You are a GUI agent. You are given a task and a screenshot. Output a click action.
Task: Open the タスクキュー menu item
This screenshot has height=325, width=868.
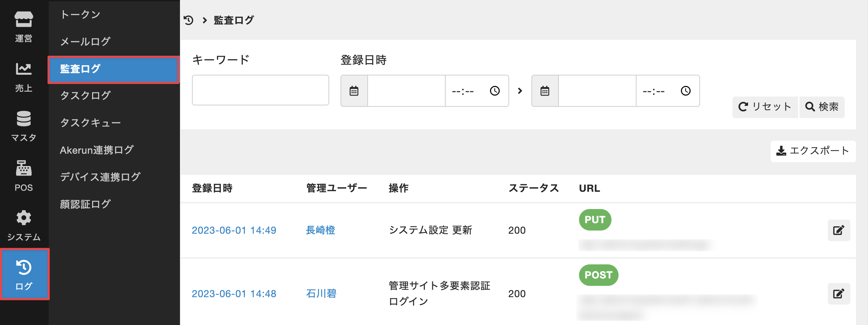coord(90,123)
